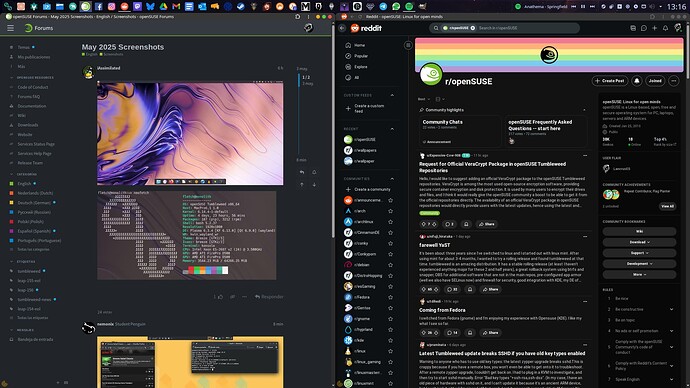690x388 pixels.
Task: Collapse the Reddit left sidebar
Action: click(408, 45)
